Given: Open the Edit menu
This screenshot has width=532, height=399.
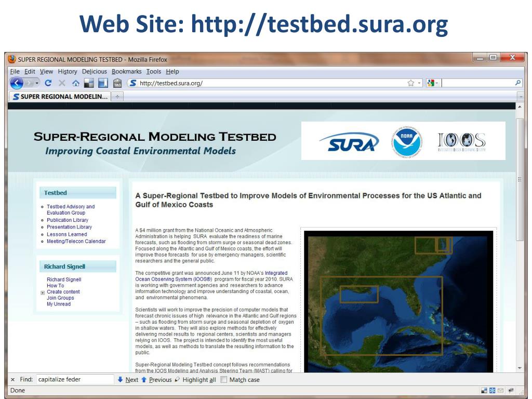Looking at the screenshot, I should [x=30, y=72].
